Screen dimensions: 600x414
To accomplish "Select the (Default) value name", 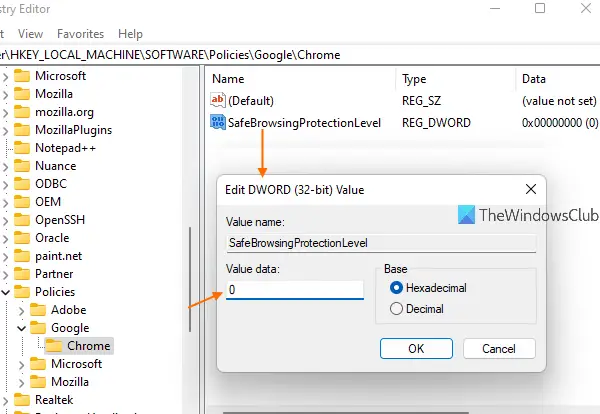I will click(x=251, y=101).
